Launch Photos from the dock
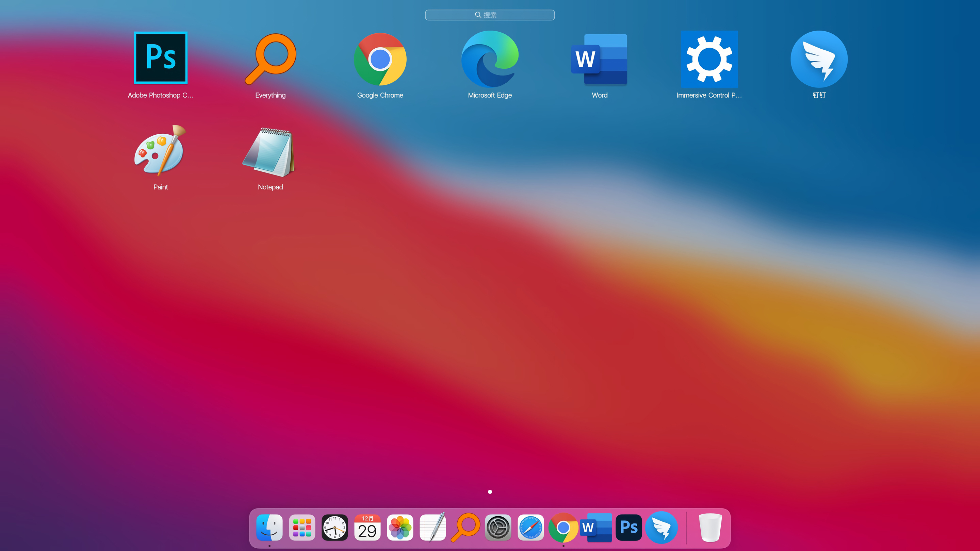This screenshot has width=980, height=551. coord(400,528)
